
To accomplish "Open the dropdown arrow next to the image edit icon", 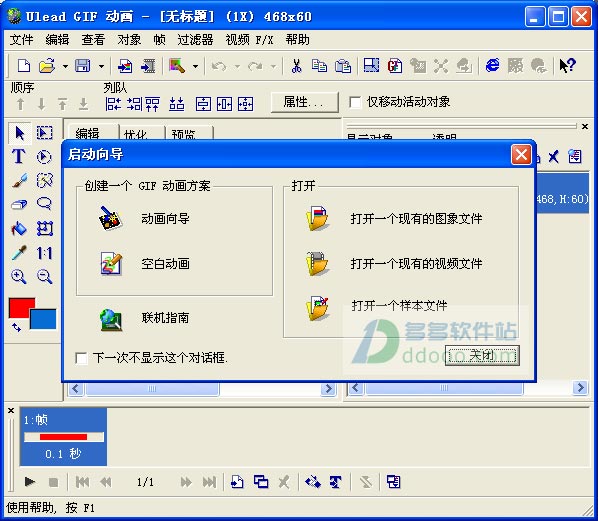I will pyautogui.click(x=195, y=66).
